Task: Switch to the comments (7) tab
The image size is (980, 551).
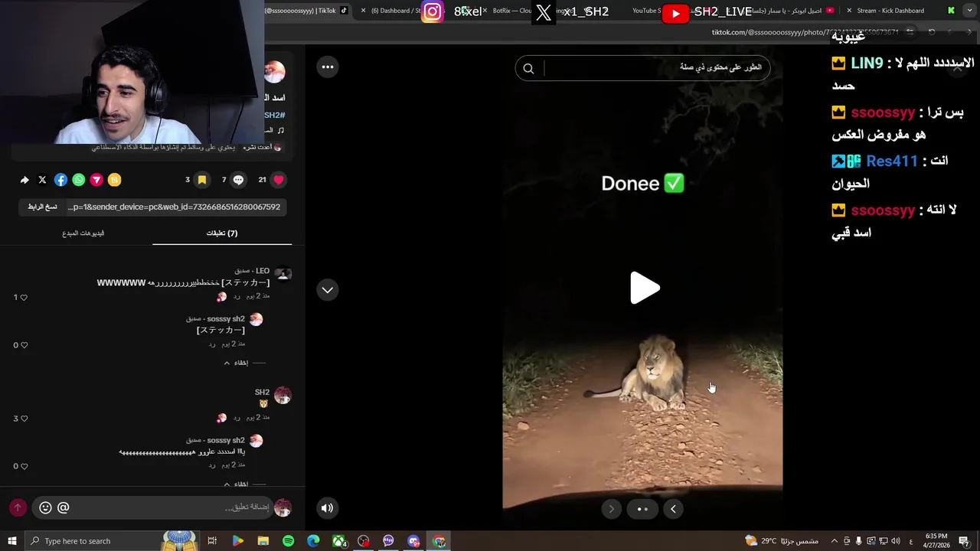Action: pyautogui.click(x=222, y=233)
